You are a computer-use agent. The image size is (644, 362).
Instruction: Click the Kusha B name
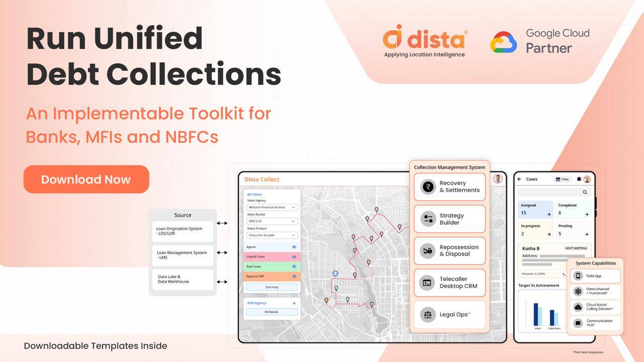click(531, 248)
